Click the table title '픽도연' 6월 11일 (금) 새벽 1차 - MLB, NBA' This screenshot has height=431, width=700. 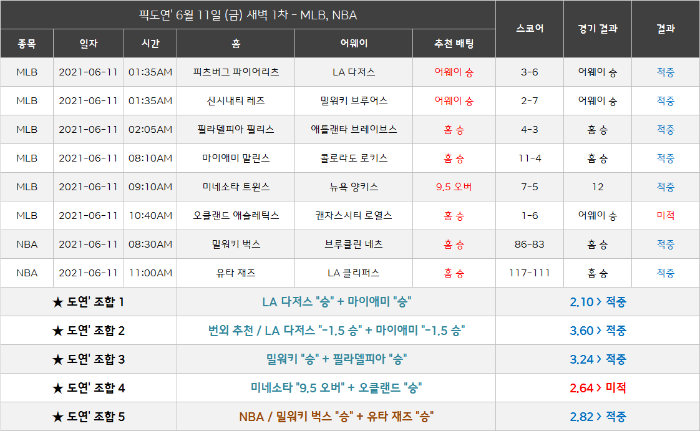tap(248, 15)
